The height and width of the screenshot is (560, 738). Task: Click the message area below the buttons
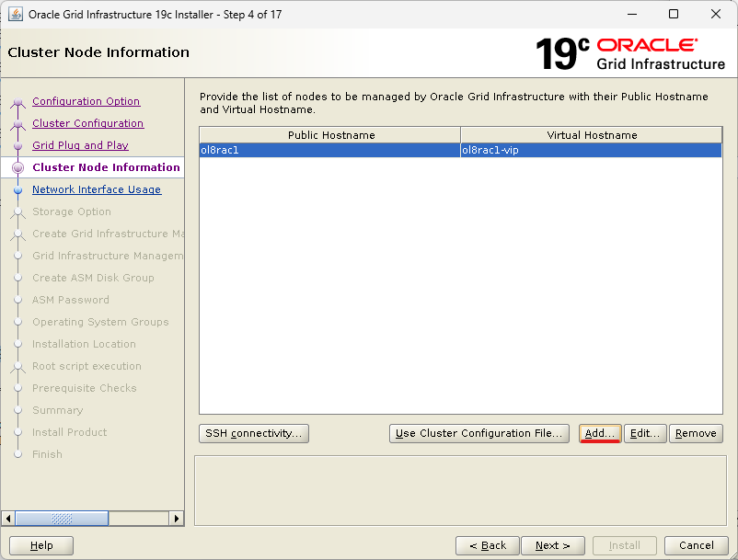(x=460, y=490)
